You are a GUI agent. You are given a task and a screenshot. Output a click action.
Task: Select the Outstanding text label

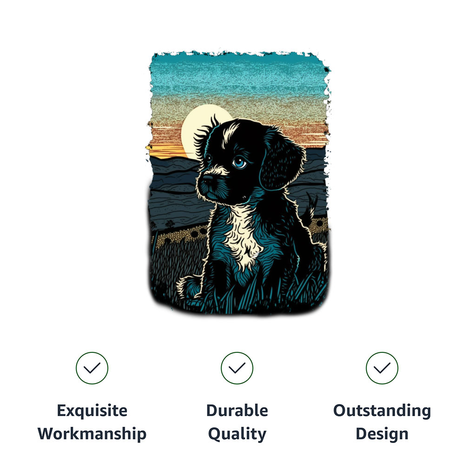[x=382, y=411]
